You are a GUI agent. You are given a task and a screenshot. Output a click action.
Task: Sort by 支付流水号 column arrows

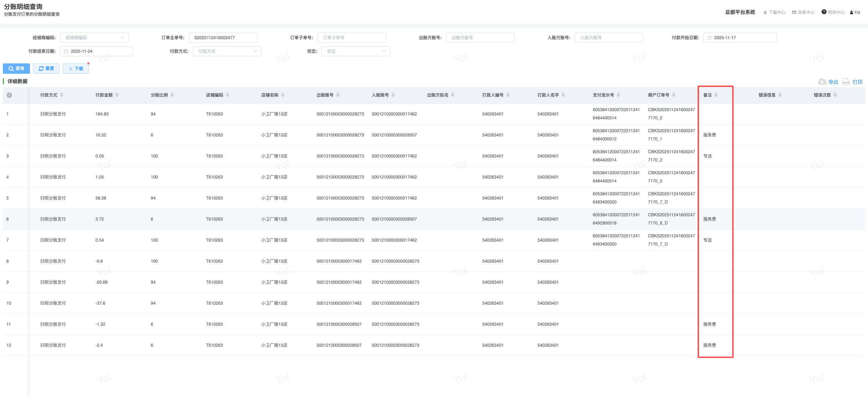tap(618, 95)
